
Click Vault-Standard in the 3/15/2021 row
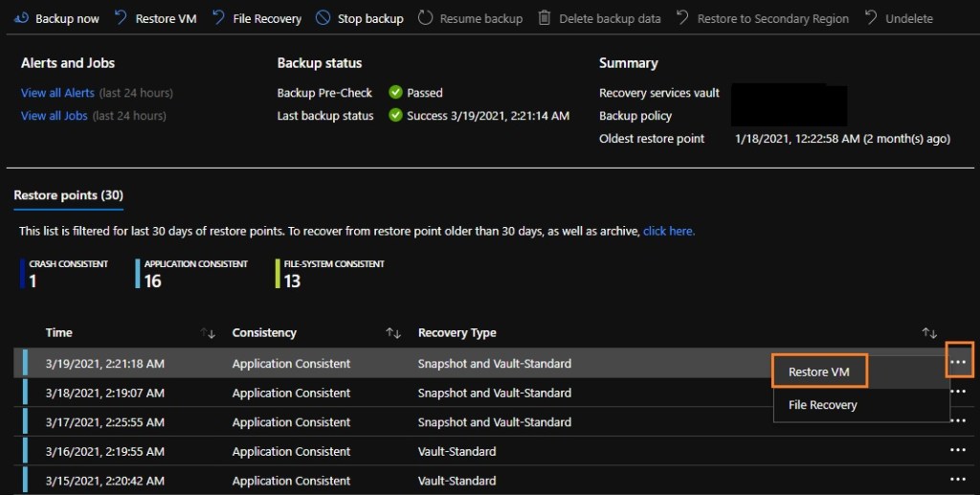[457, 481]
